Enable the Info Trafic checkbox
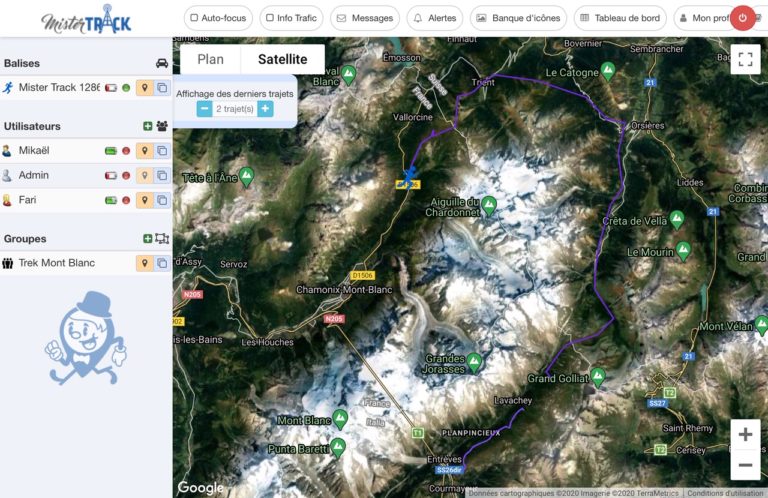Screen dimensions: 768x498 coord(269,18)
